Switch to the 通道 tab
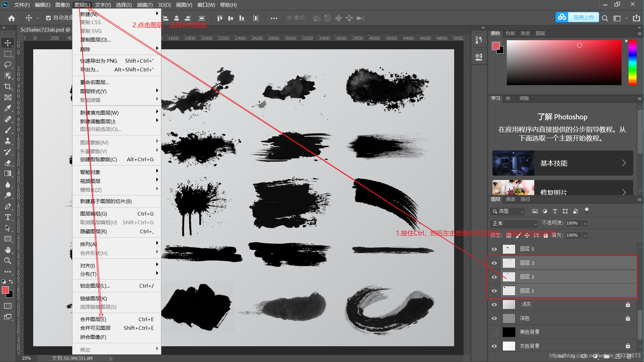Screen dimensions: 644x362 pyautogui.click(x=510, y=199)
